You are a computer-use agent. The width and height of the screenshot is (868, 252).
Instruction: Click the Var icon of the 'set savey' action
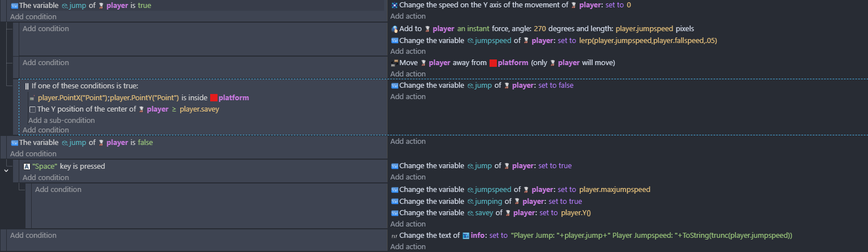pos(394,213)
